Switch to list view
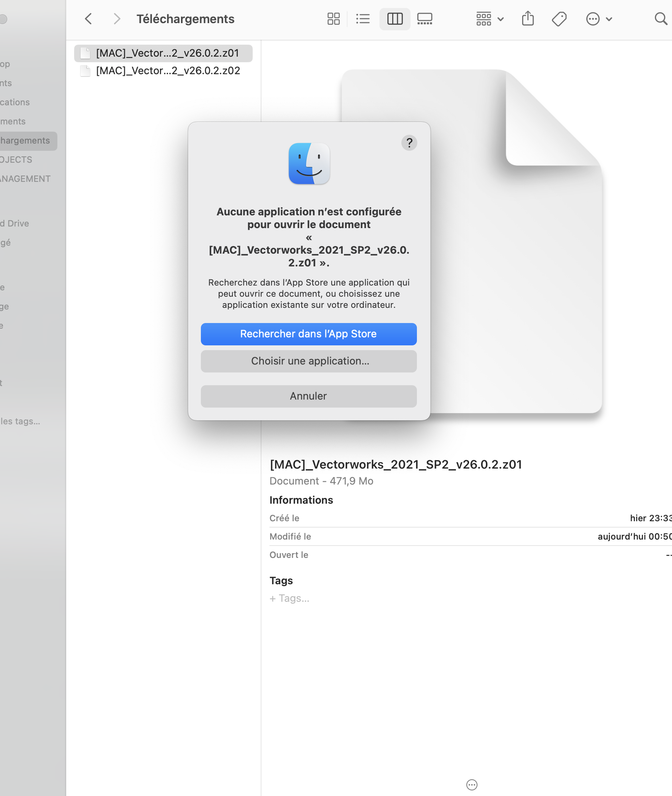This screenshot has height=796, width=672. (363, 19)
